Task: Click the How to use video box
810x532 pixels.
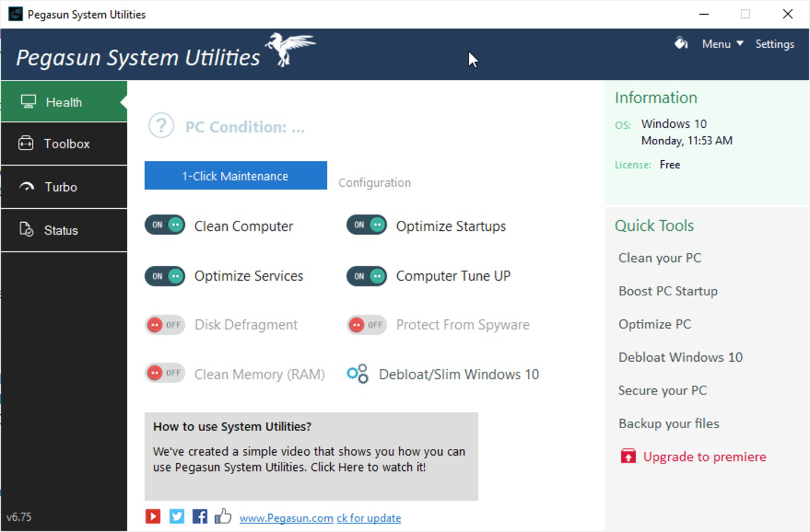Action: point(311,456)
